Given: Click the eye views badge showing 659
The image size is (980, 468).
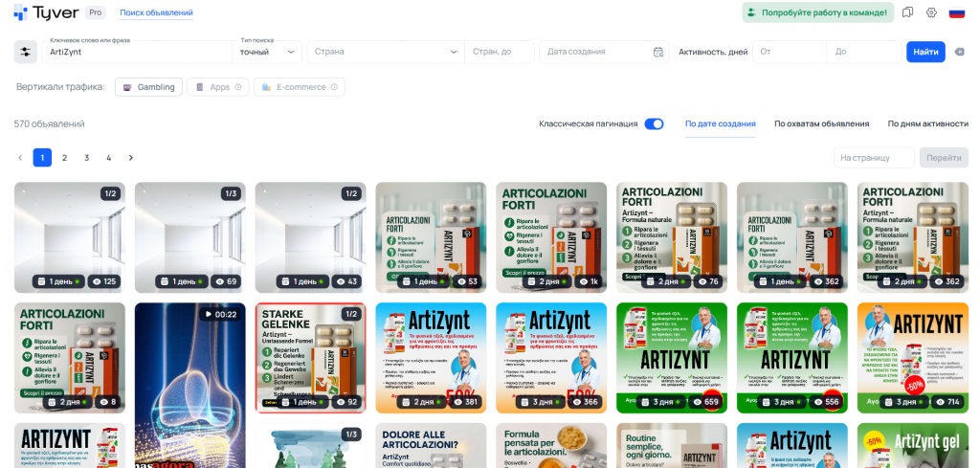Looking at the screenshot, I should click(x=705, y=402).
